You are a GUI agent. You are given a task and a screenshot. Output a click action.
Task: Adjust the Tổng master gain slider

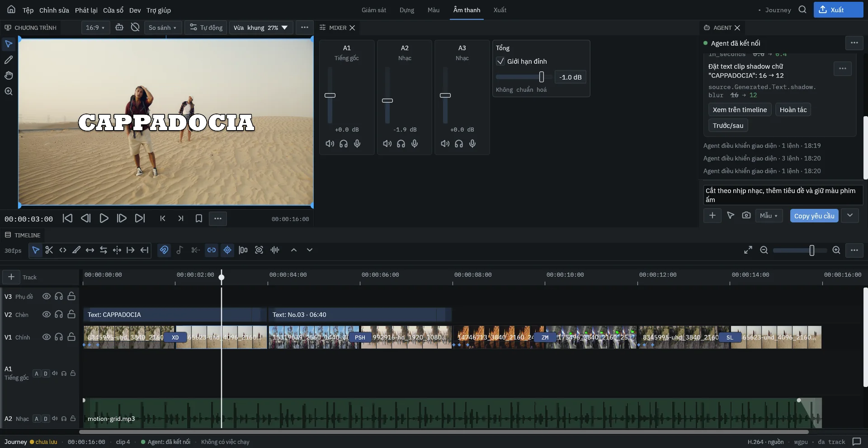(x=542, y=77)
